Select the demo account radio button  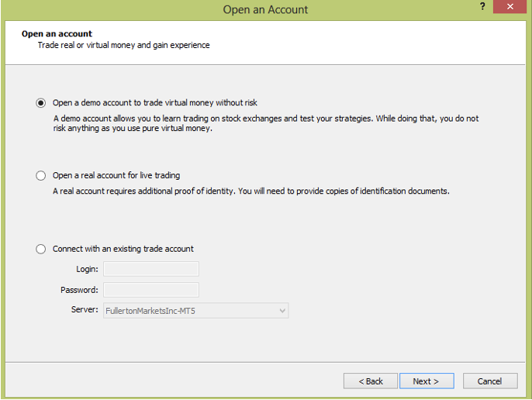pos(40,103)
